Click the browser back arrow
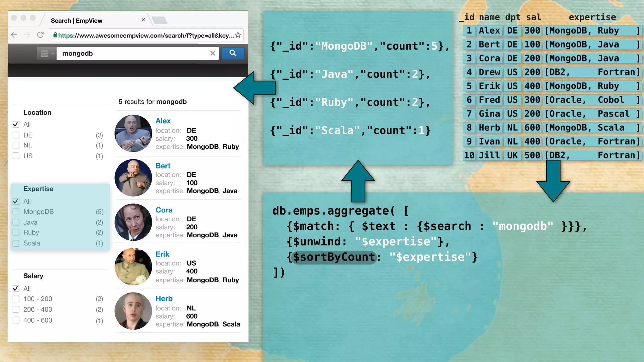Viewport: 644px width, 362px height. click(x=14, y=35)
